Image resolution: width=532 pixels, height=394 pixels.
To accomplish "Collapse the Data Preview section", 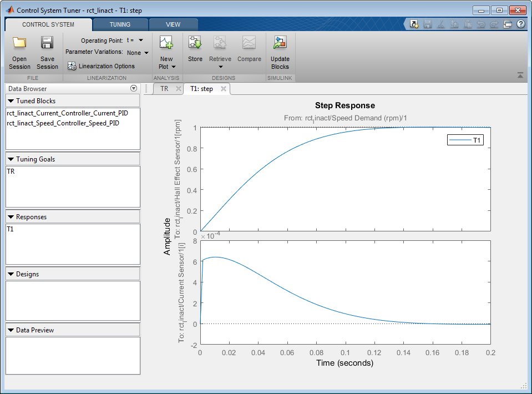I will [11, 330].
